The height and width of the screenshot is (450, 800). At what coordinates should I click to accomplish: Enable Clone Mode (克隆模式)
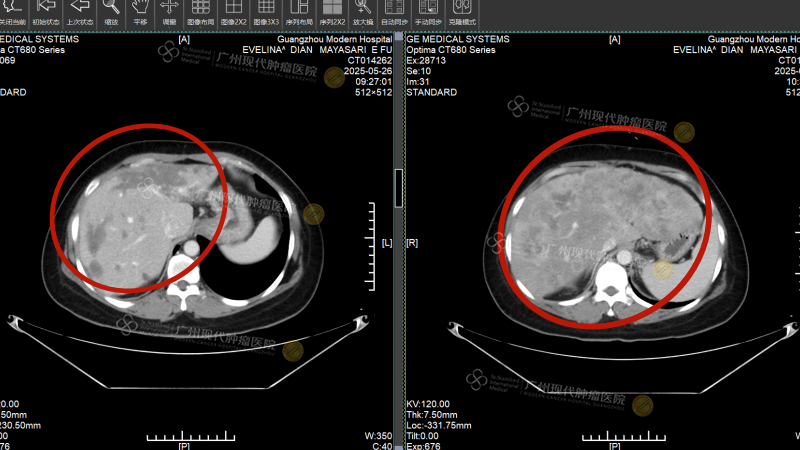coord(461,10)
